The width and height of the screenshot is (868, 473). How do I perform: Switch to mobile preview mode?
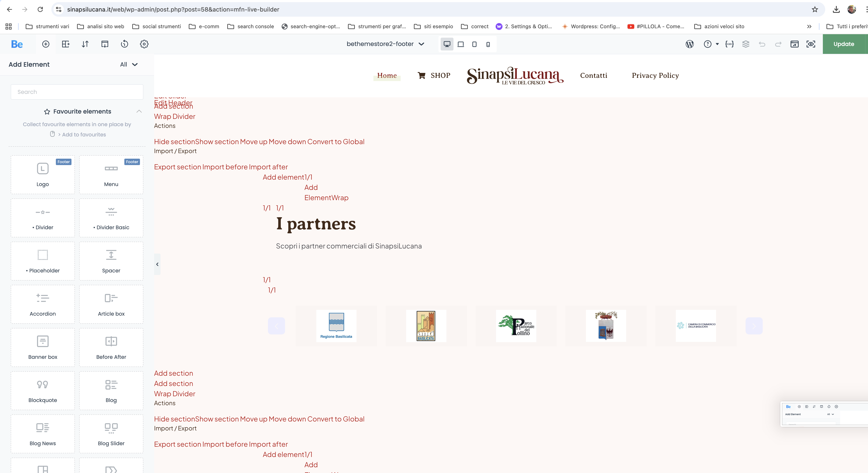488,44
